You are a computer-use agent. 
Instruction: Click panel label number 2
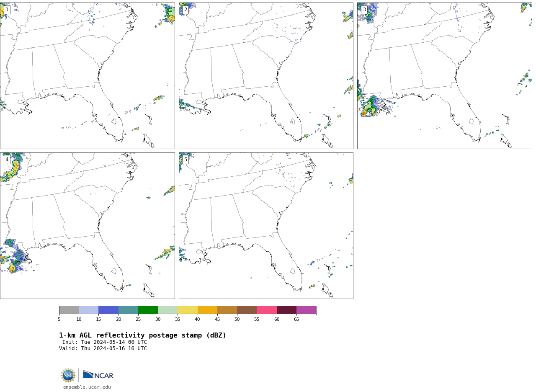[186, 10]
